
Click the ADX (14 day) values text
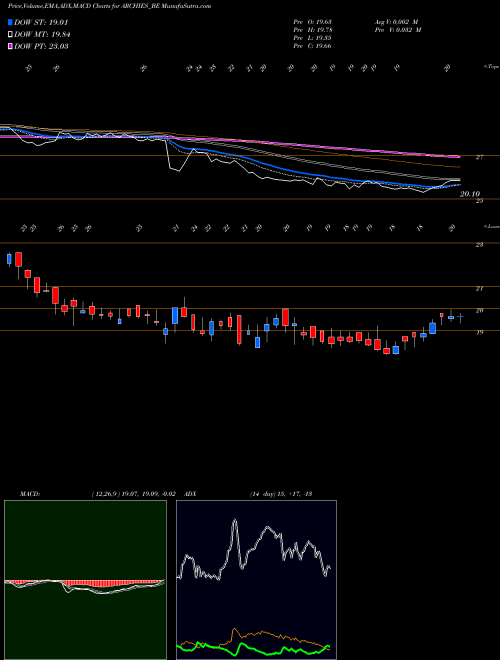281,494
